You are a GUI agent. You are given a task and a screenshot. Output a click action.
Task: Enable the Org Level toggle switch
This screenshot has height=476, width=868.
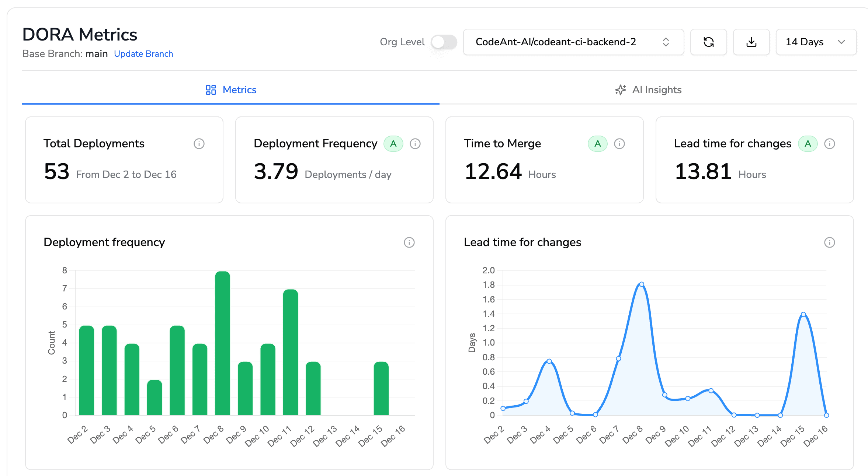pyautogui.click(x=444, y=42)
